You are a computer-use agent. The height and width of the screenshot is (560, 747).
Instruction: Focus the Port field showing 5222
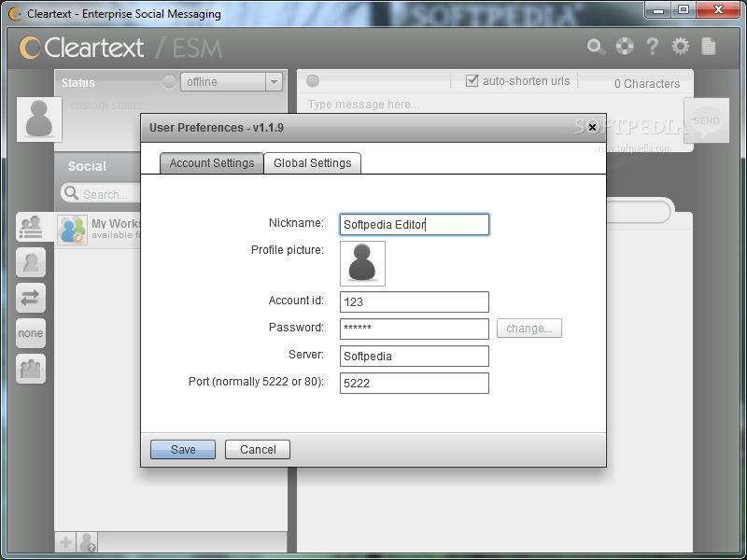tap(415, 384)
